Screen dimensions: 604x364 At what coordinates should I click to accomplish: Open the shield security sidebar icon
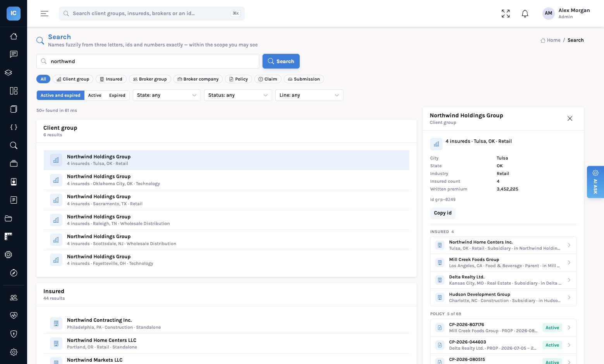(14, 334)
